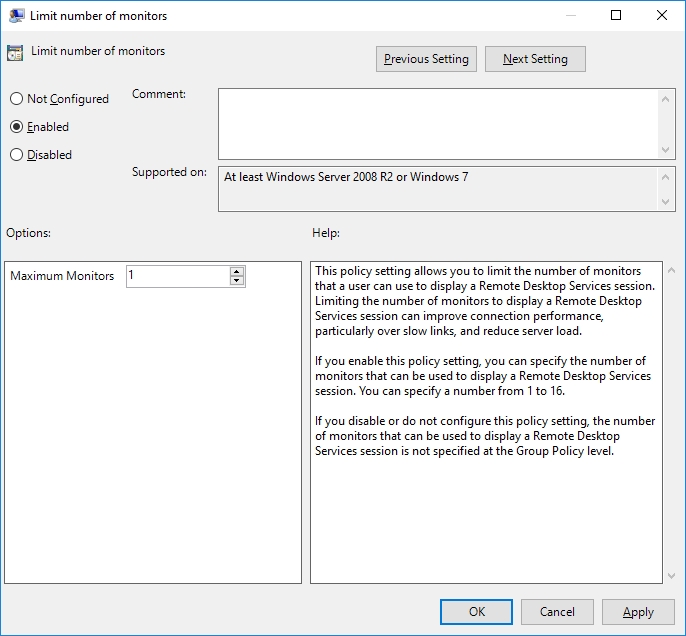
Task: Select the Enabled radio button
Action: (x=16, y=127)
